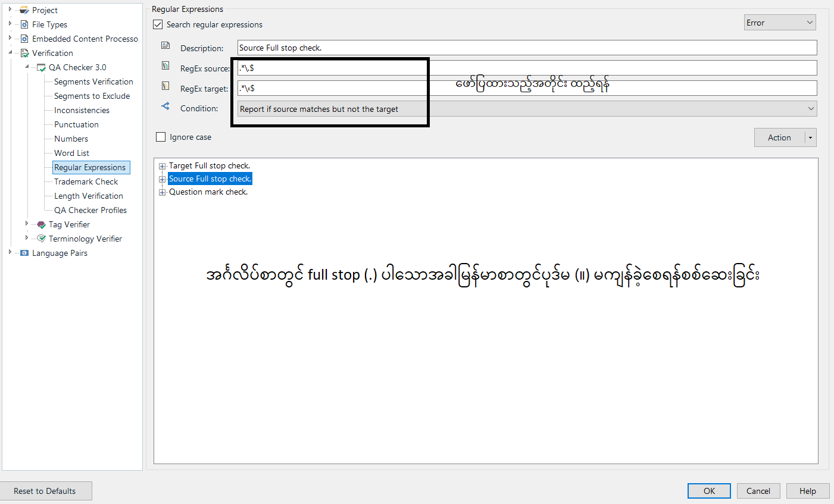Open the Trademark Check settings
The height and width of the screenshot is (504, 834).
86,181
